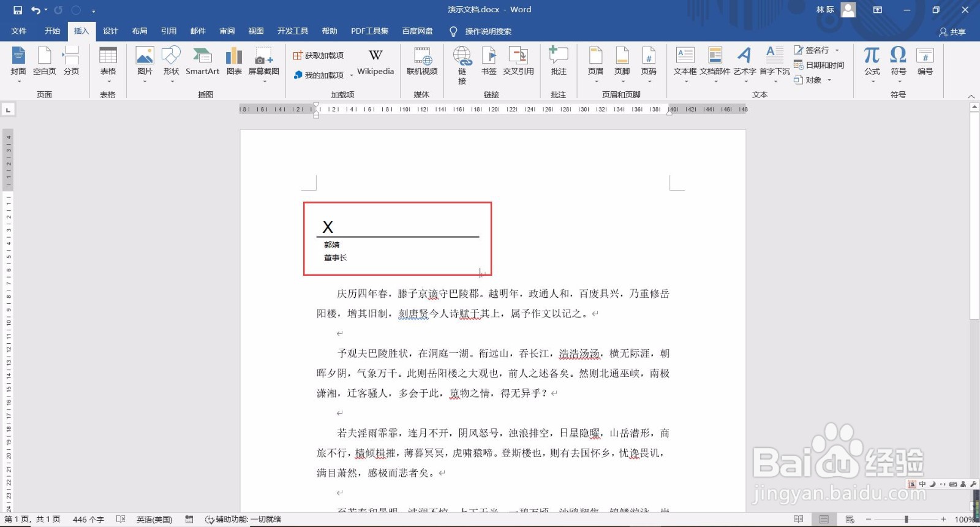This screenshot has width=980, height=527.
Task: Insert WordArt (艺术字)
Action: point(745,64)
